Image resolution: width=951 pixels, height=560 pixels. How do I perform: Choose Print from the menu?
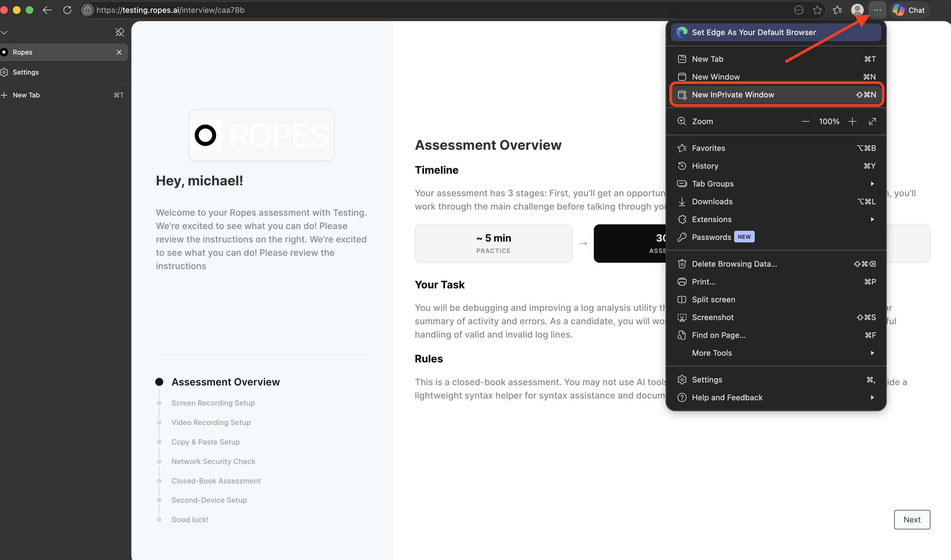click(x=776, y=281)
